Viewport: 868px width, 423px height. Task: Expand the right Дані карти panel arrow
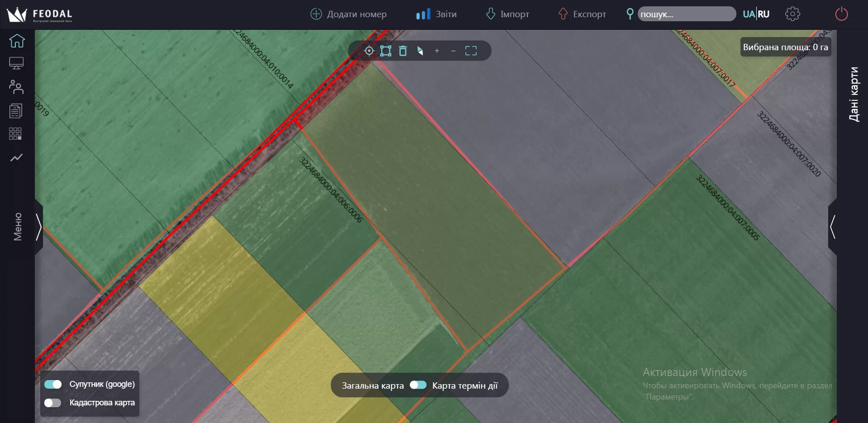[832, 226]
